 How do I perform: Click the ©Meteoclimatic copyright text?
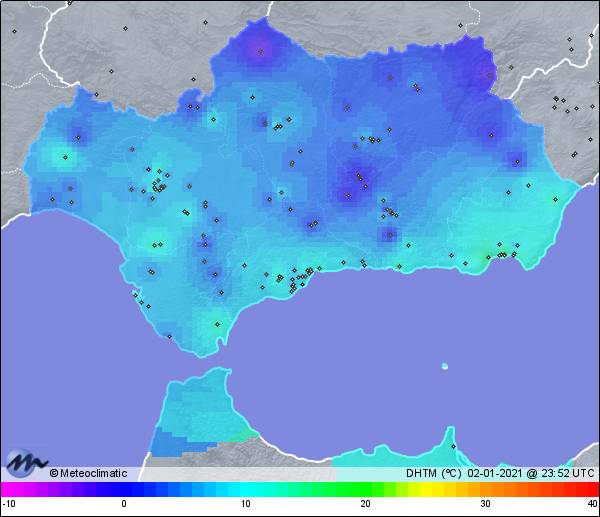click(88, 473)
